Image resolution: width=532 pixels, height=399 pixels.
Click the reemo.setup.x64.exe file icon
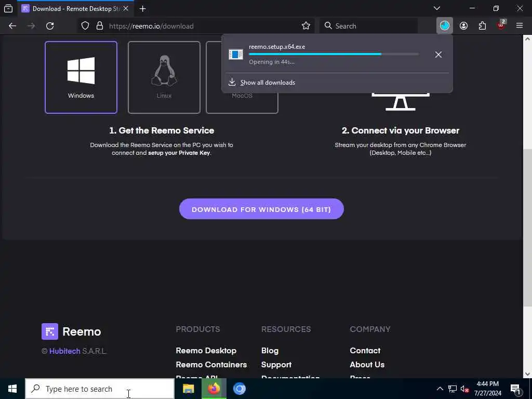click(x=236, y=54)
